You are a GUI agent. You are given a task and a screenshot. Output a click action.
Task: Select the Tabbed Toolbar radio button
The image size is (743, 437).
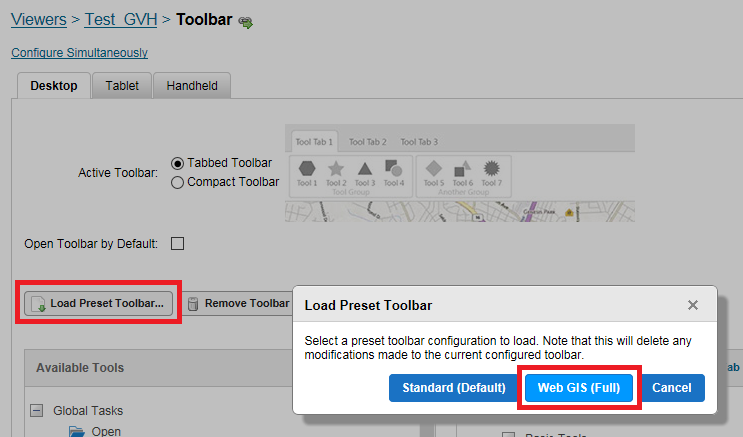point(177,164)
